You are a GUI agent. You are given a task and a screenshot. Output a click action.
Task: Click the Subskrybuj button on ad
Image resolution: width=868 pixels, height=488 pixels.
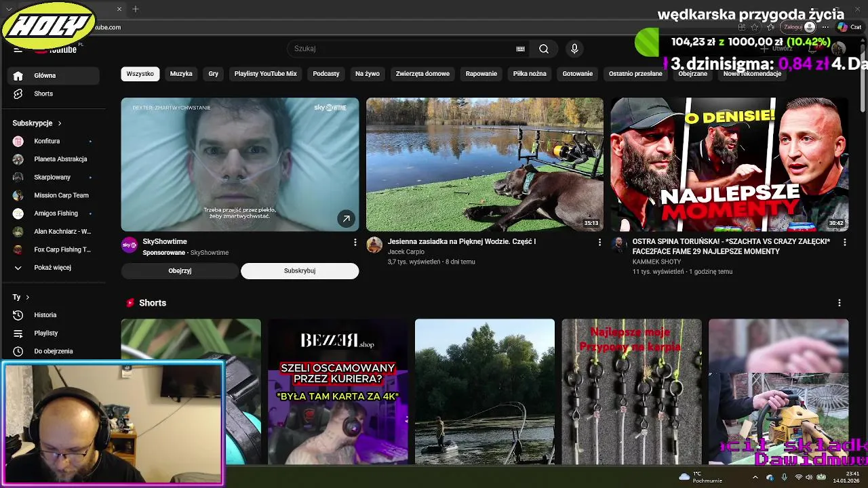click(300, 271)
